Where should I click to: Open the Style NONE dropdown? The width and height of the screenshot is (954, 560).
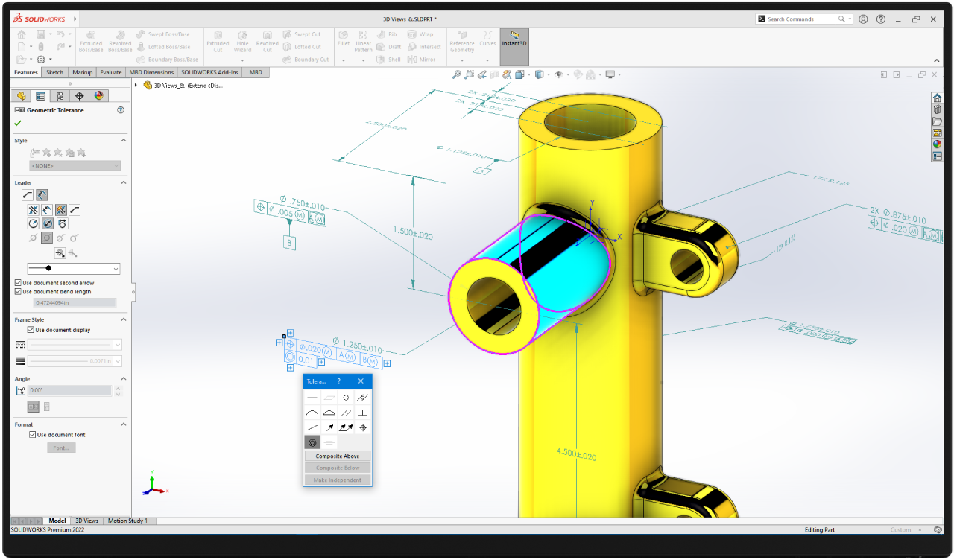75,166
